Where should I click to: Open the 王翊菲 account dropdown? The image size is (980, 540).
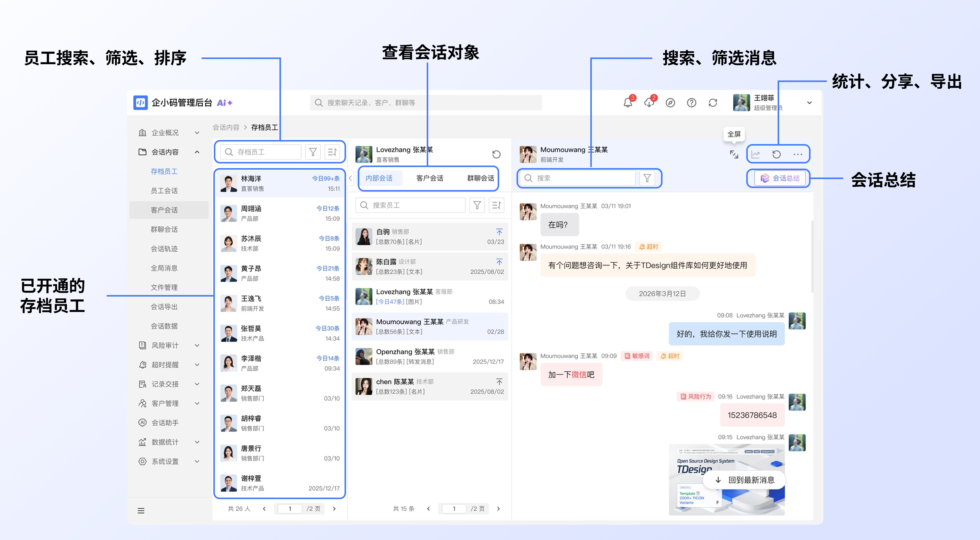[810, 103]
